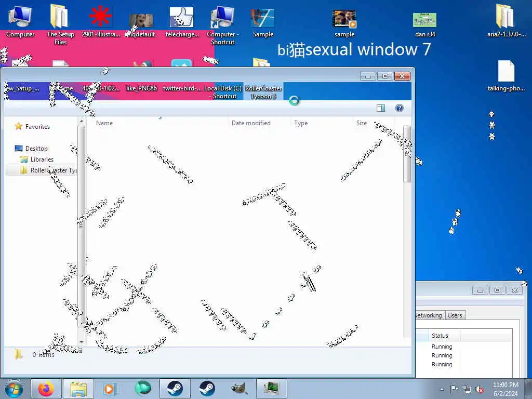Select the télécharge thumbs-up icon
Viewport: 532px width, 399px height.
pyautogui.click(x=182, y=22)
